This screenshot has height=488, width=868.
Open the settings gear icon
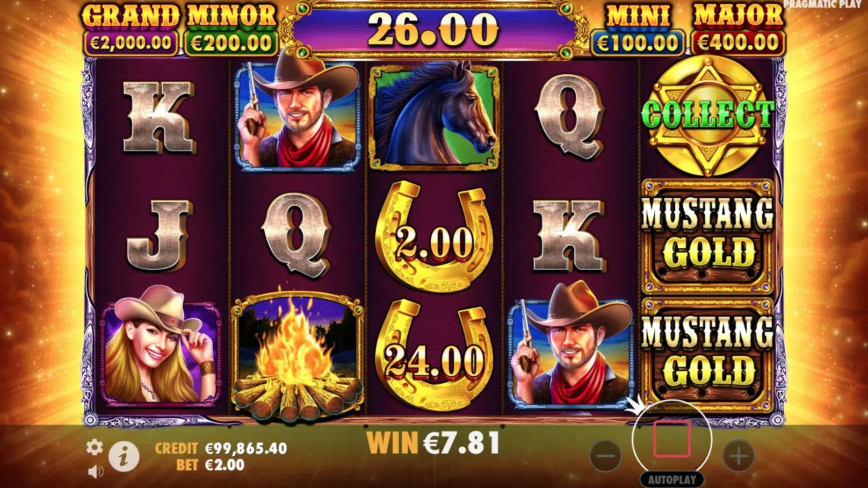(x=95, y=447)
